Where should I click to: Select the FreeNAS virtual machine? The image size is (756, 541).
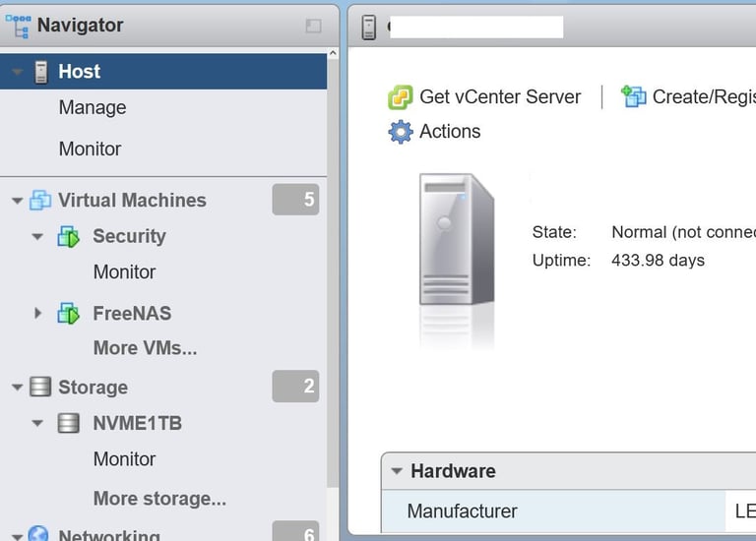tap(132, 313)
